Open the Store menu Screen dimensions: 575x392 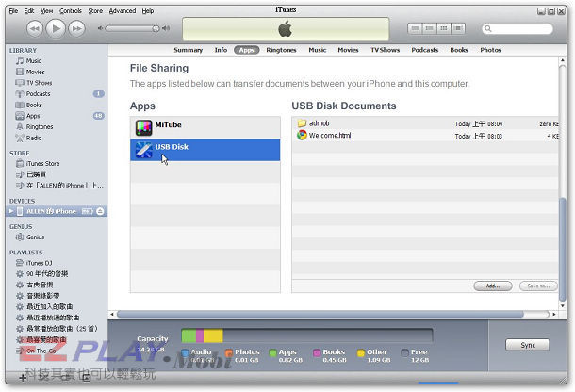pos(95,11)
